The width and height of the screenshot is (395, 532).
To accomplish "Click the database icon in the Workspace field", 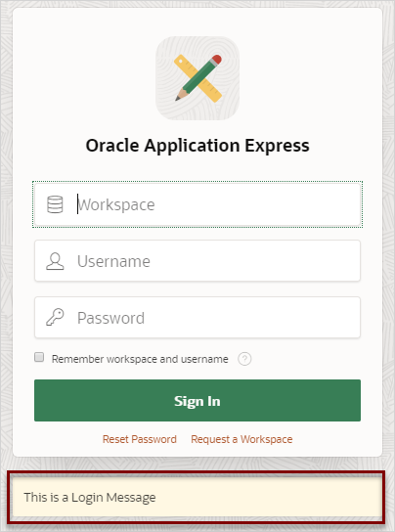I will click(x=55, y=204).
